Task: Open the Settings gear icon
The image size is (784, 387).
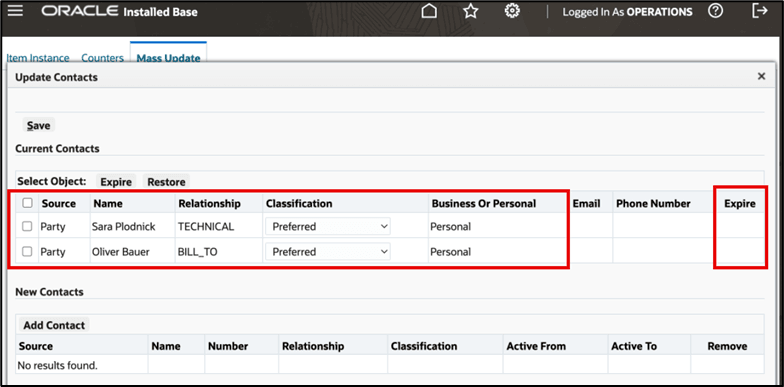Action: pos(512,11)
